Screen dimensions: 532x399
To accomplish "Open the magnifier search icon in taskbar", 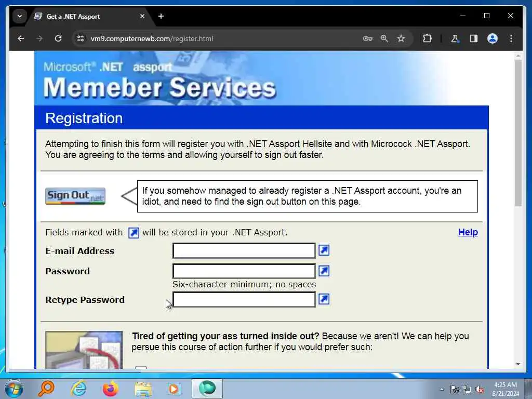I will coord(46,389).
